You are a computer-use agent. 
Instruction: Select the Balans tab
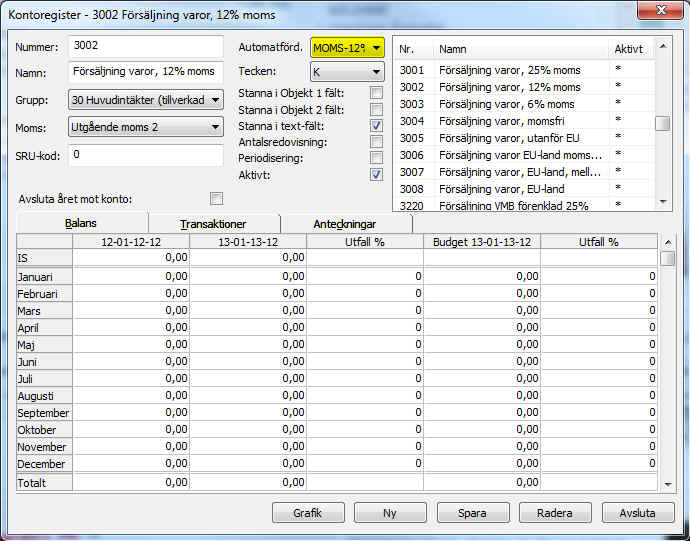coord(81,224)
